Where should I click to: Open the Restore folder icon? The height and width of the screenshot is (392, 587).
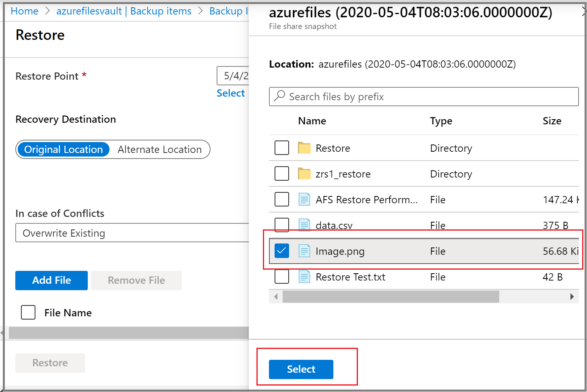tap(305, 148)
